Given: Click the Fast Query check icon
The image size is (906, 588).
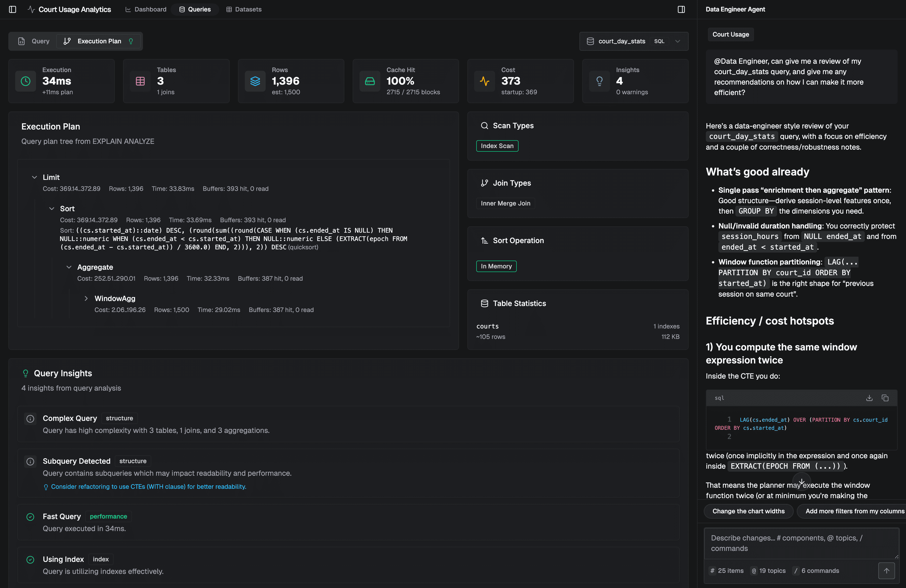Looking at the screenshot, I should [31, 516].
